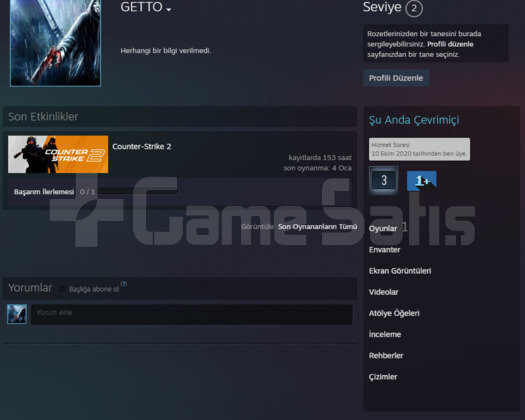Click the small avatar beside comment box
The width and height of the screenshot is (525, 420).
(x=17, y=314)
